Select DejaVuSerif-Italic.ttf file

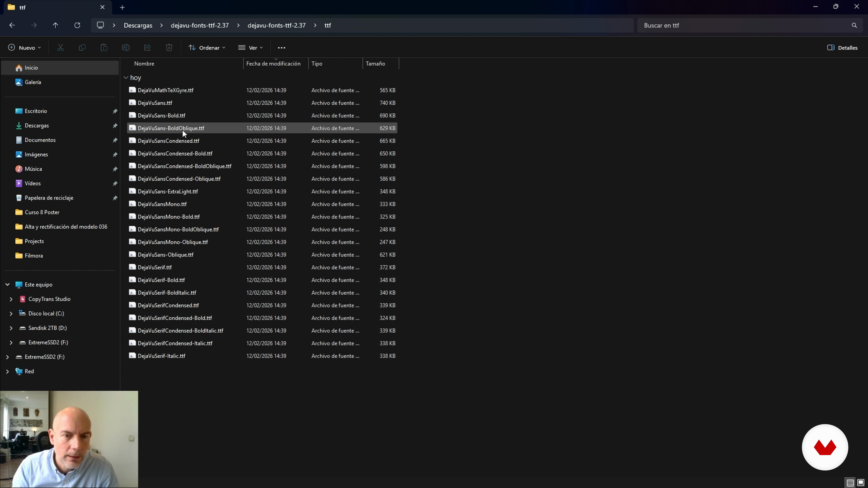click(262, 356)
